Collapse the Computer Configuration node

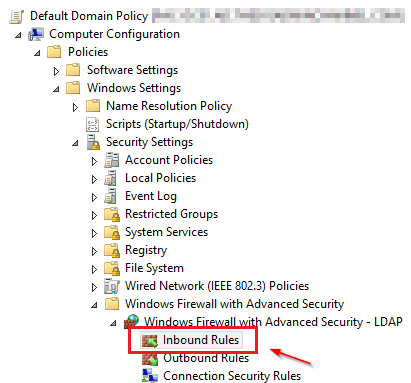pos(18,35)
